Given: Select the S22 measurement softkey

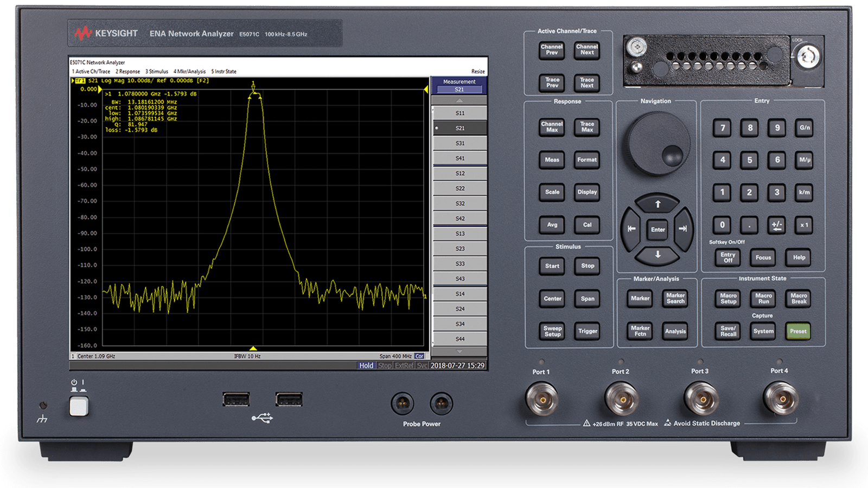Looking at the screenshot, I should (458, 188).
